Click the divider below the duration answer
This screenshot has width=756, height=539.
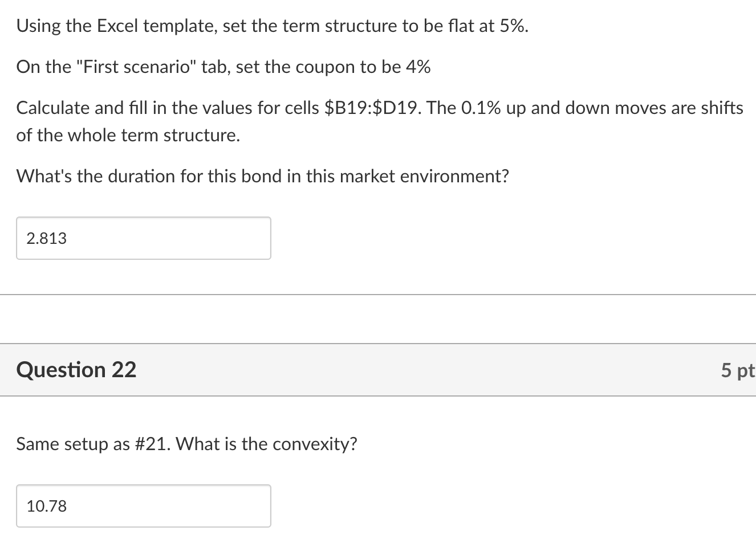378,294
